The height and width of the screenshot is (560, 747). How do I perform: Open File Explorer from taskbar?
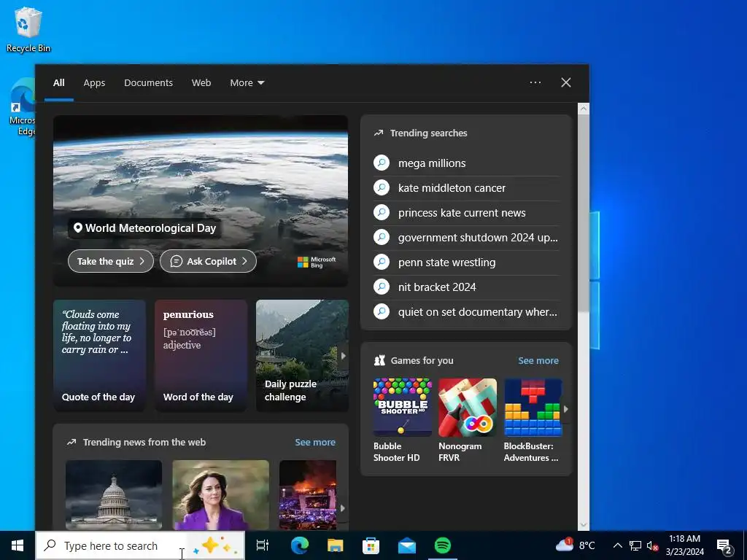[336, 545]
